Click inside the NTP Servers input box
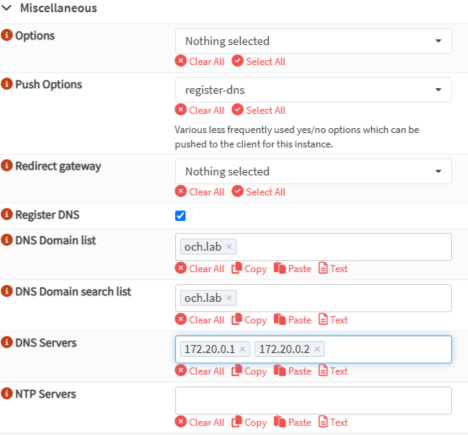Viewport: 468px width, 435px height. pyautogui.click(x=313, y=400)
